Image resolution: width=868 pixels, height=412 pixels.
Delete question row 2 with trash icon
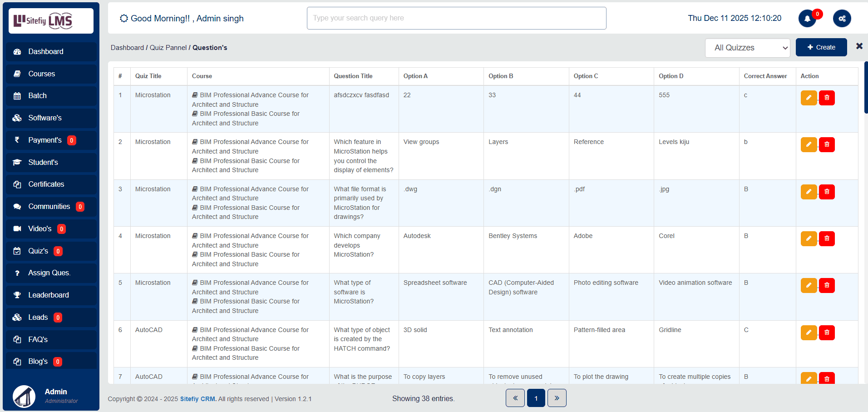click(x=827, y=144)
